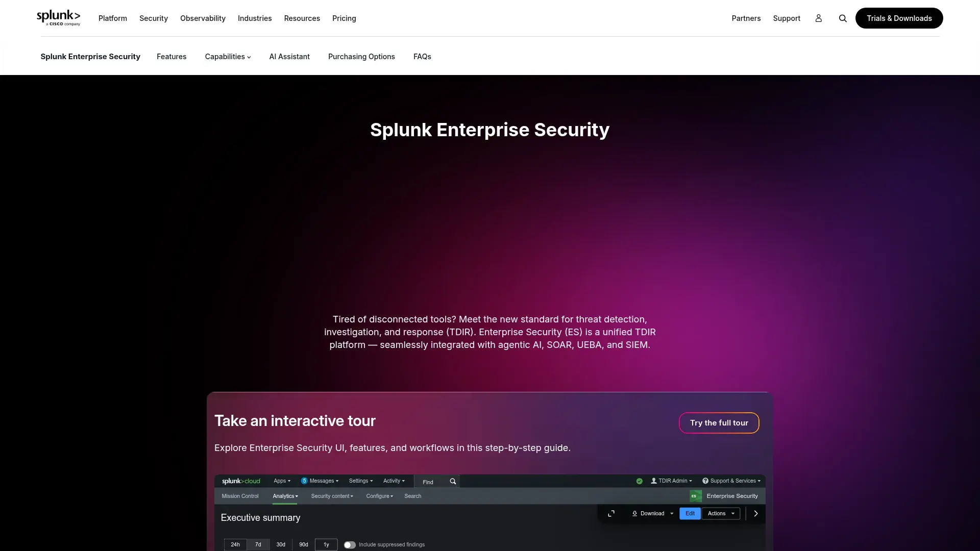
Task: Go to the AI Assistant section
Action: tap(289, 57)
